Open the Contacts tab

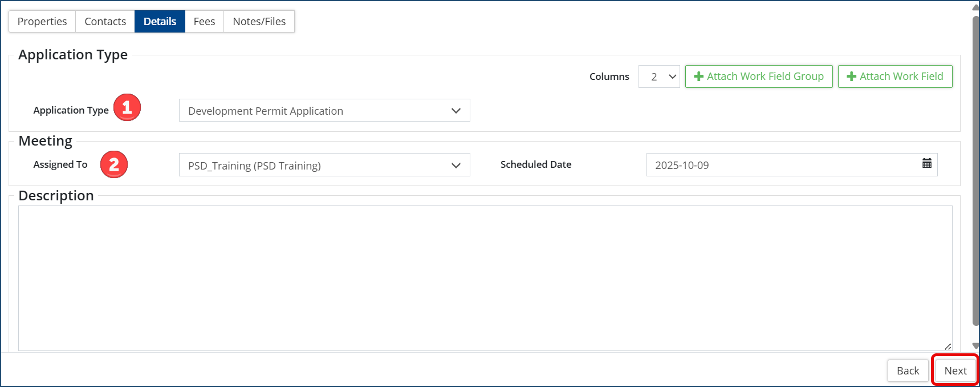[105, 22]
